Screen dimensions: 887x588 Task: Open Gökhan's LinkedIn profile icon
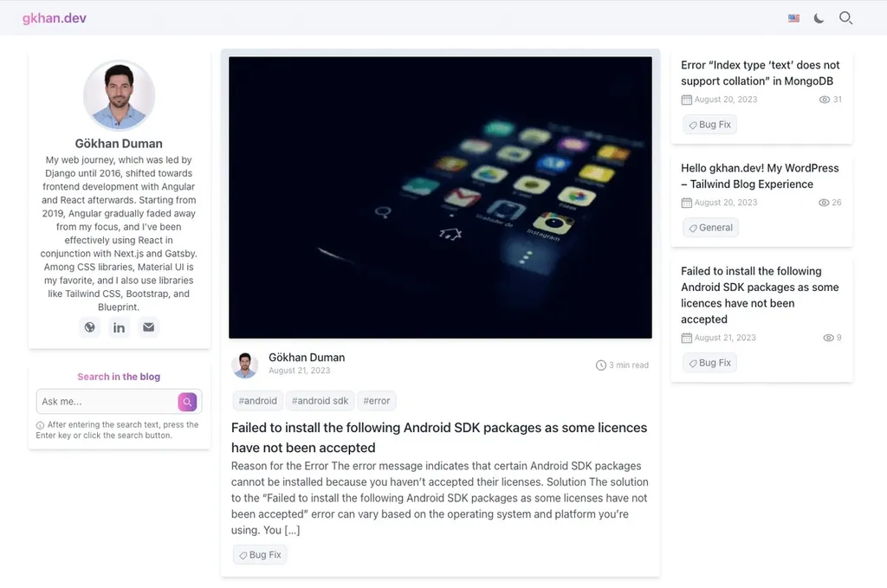119,327
